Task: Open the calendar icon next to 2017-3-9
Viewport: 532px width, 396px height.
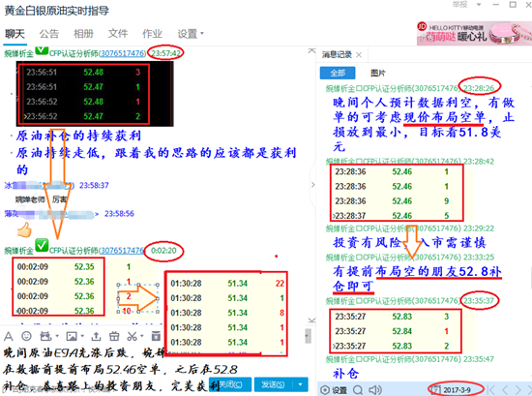Action: (x=436, y=390)
